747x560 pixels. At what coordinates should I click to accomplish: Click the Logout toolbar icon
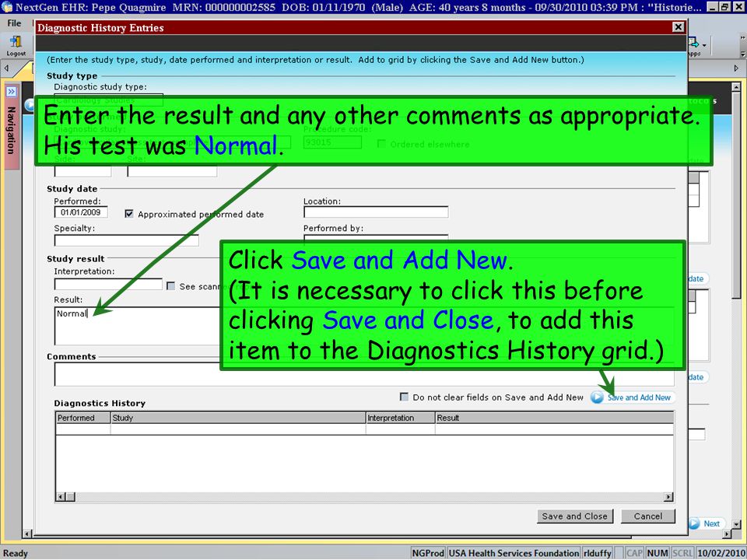click(x=16, y=46)
